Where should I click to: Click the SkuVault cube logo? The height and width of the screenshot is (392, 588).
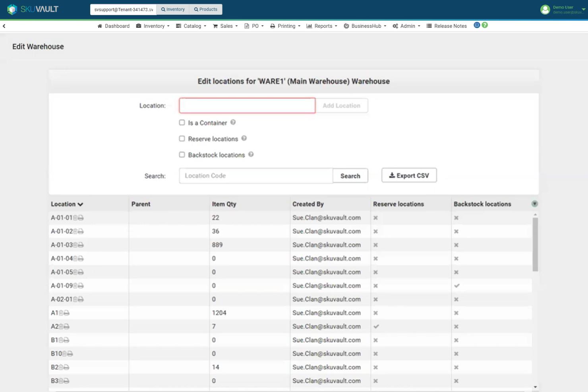click(x=12, y=8)
